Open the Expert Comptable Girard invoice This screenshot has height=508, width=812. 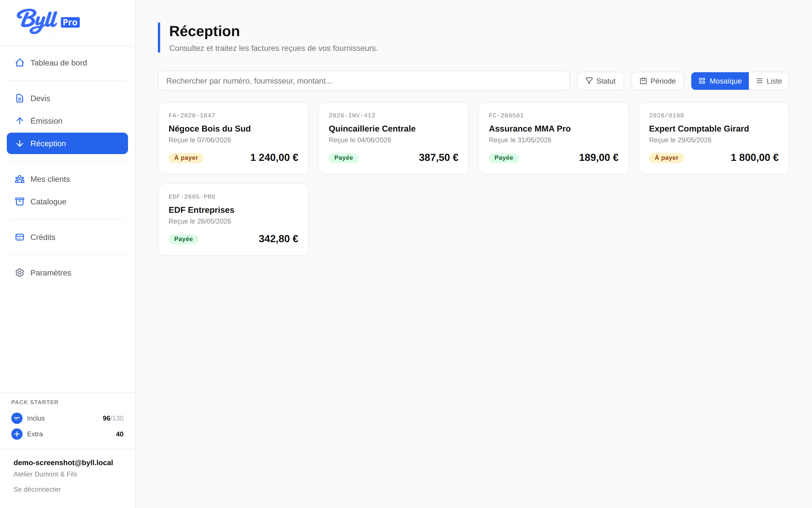(x=714, y=138)
